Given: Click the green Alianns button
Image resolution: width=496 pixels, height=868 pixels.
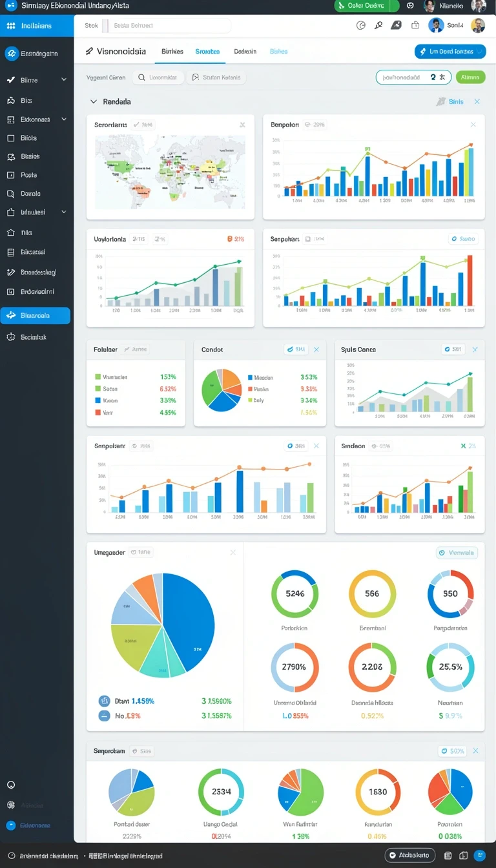Looking at the screenshot, I should [x=470, y=77].
